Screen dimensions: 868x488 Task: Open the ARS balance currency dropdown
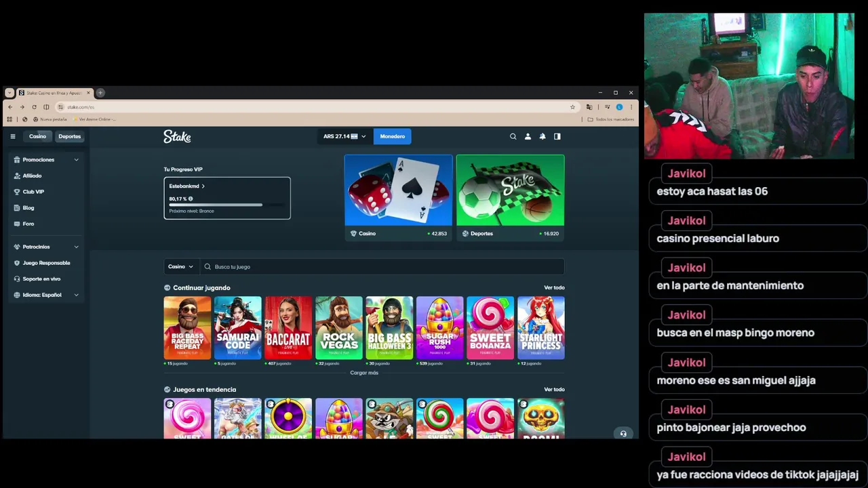(x=344, y=136)
